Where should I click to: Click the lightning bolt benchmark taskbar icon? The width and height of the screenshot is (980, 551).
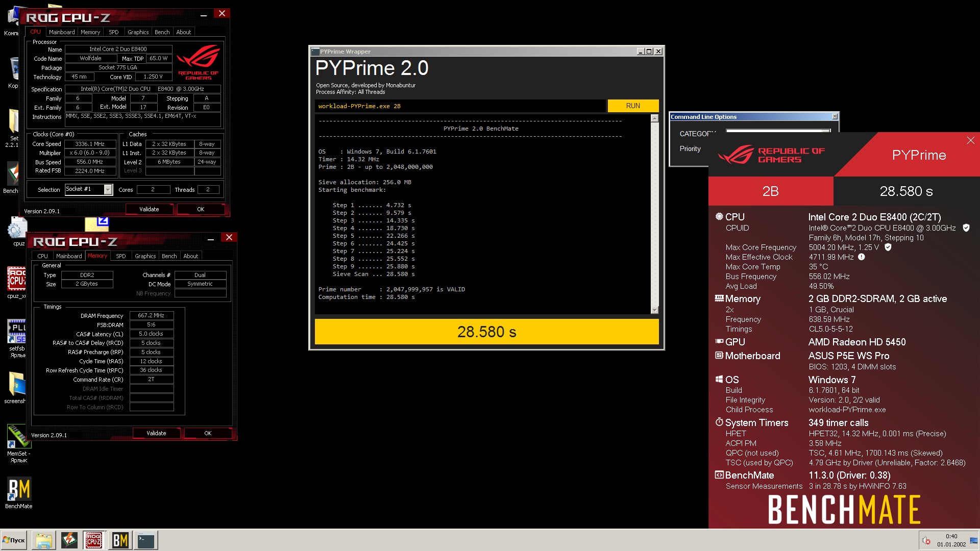click(x=69, y=540)
